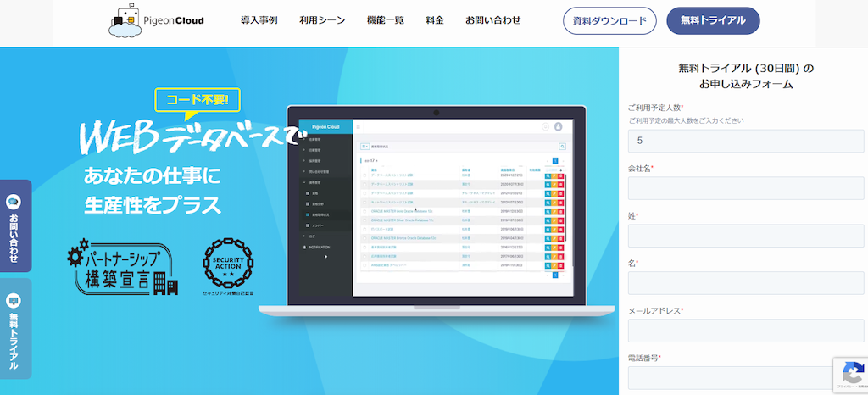
Task: Click the コード不要! speech bubble
Action: (197, 103)
